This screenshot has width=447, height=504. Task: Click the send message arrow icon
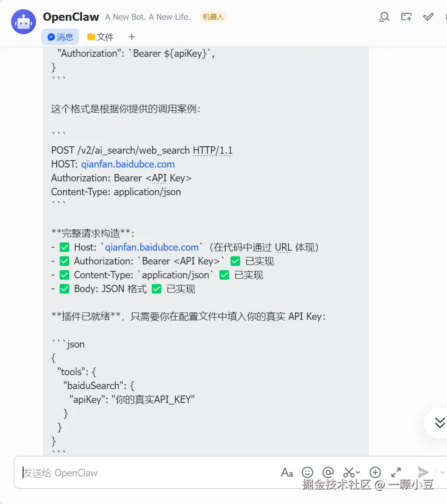[423, 472]
